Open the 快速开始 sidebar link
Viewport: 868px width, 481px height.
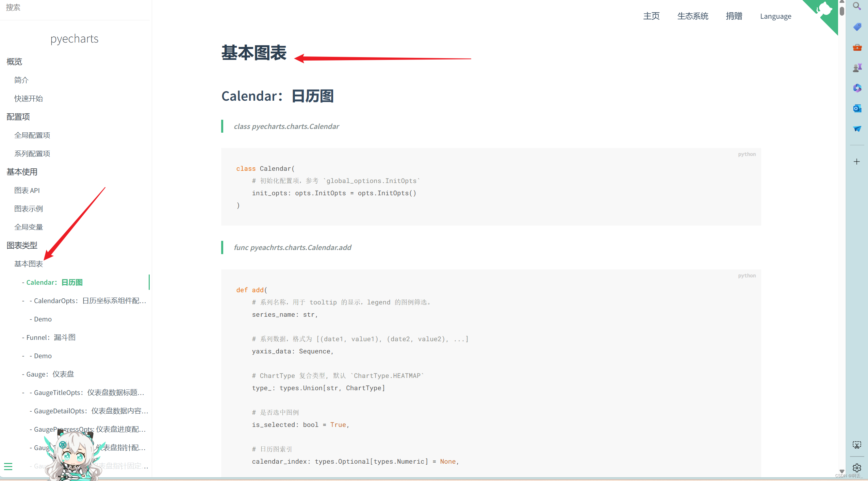coord(29,98)
